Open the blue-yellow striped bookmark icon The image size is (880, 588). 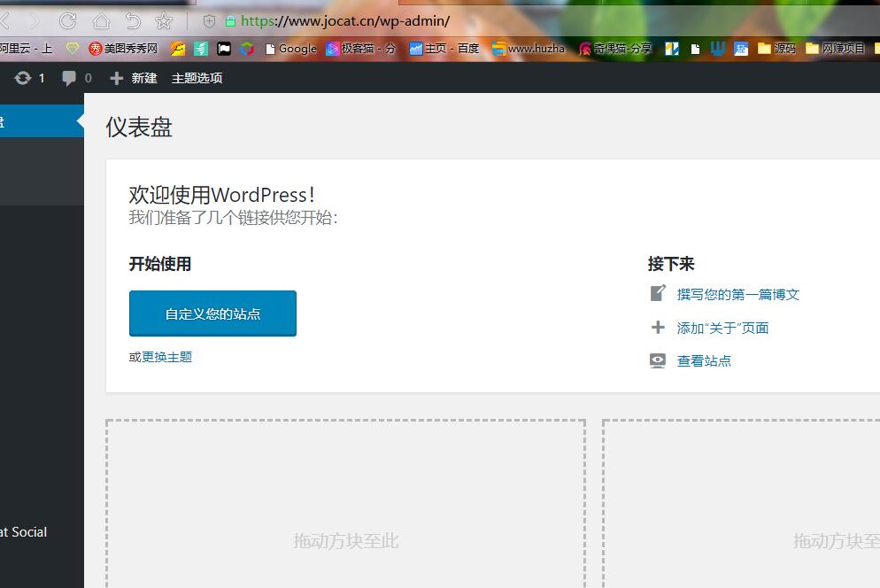point(672,49)
